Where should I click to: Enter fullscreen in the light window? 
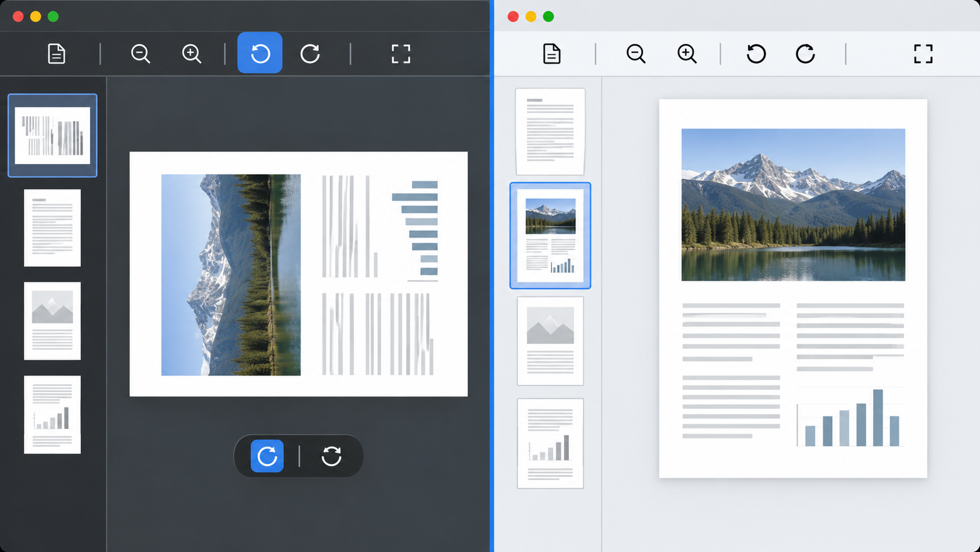click(923, 54)
